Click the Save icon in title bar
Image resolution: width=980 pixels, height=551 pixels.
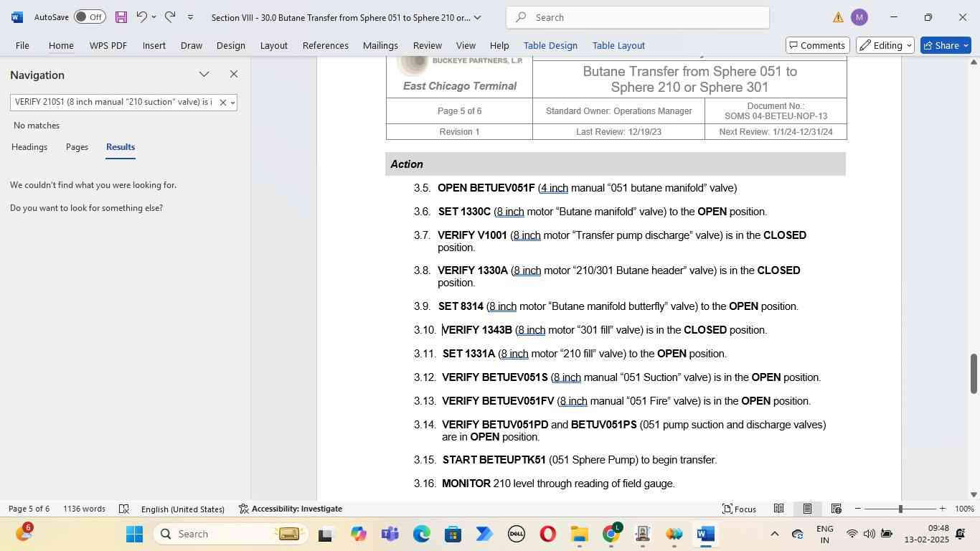pos(121,17)
